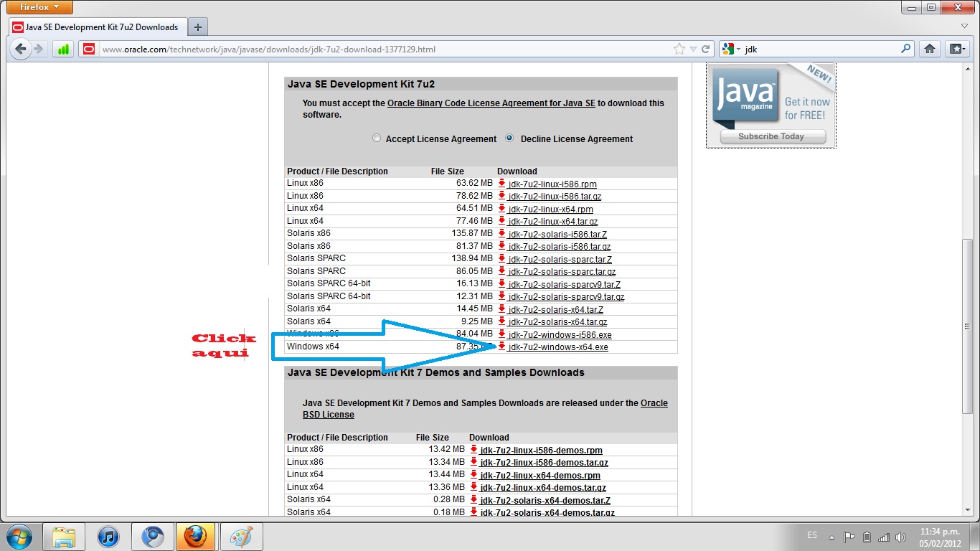Click the green signal bars toolbar icon
This screenshot has width=980, height=551.
click(x=63, y=50)
